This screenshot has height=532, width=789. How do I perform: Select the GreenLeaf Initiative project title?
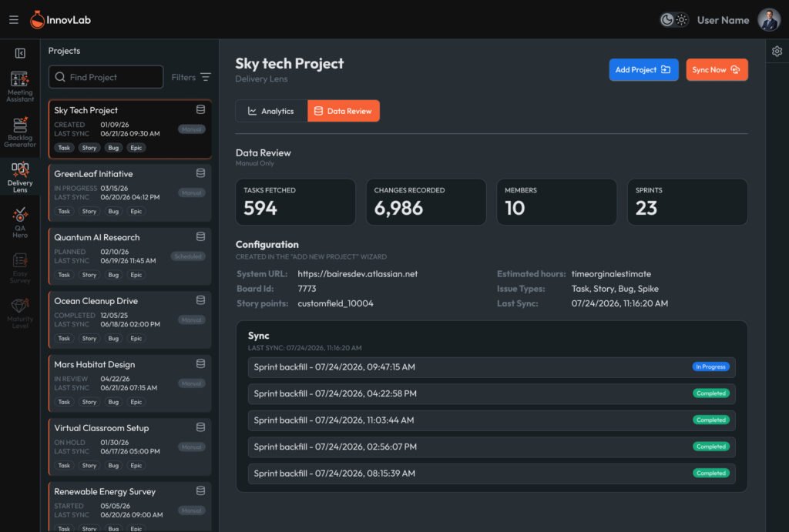point(93,174)
